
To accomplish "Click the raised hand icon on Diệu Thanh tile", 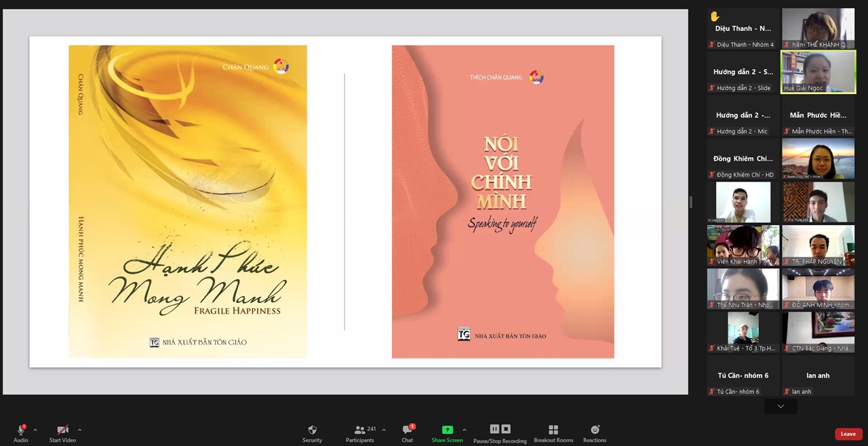I will click(714, 16).
